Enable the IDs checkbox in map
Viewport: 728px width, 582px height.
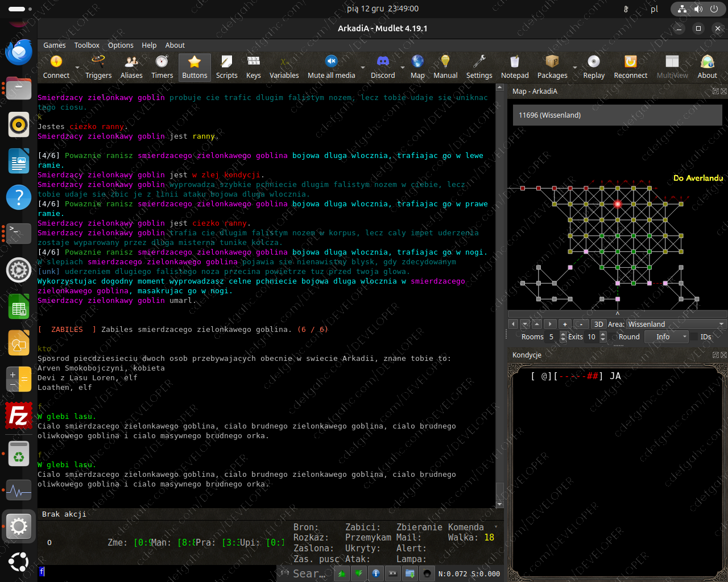tap(694, 337)
